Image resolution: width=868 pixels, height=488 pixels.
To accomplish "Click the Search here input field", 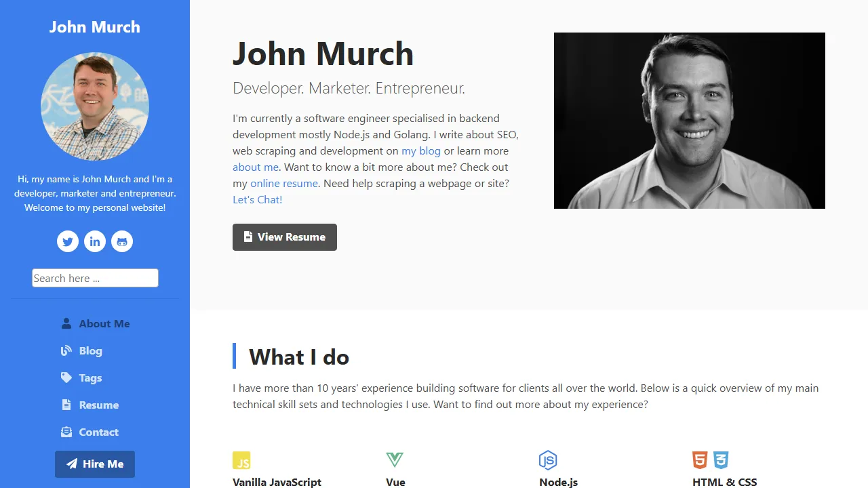I will (95, 278).
